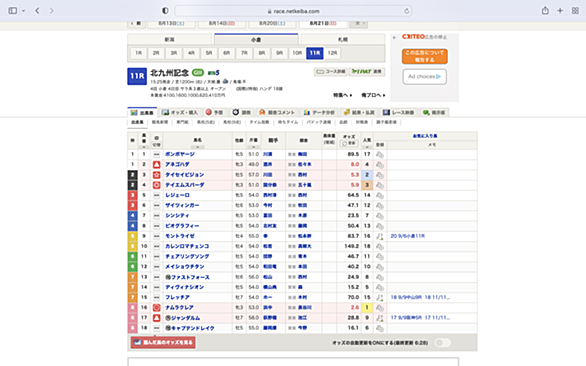Open mark selector for horse 1 ボンボヤージ
586x366 pixels.
click(157, 154)
